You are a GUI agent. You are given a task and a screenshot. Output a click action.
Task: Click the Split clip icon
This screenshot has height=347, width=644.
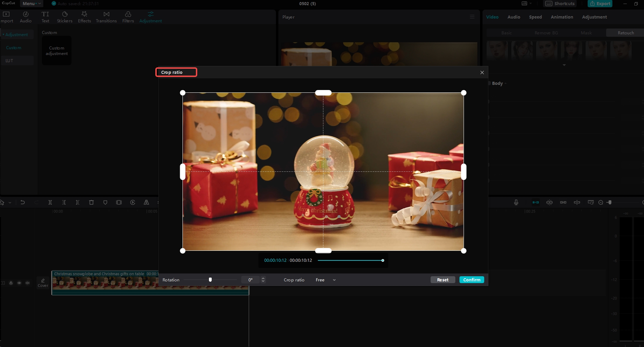point(50,202)
